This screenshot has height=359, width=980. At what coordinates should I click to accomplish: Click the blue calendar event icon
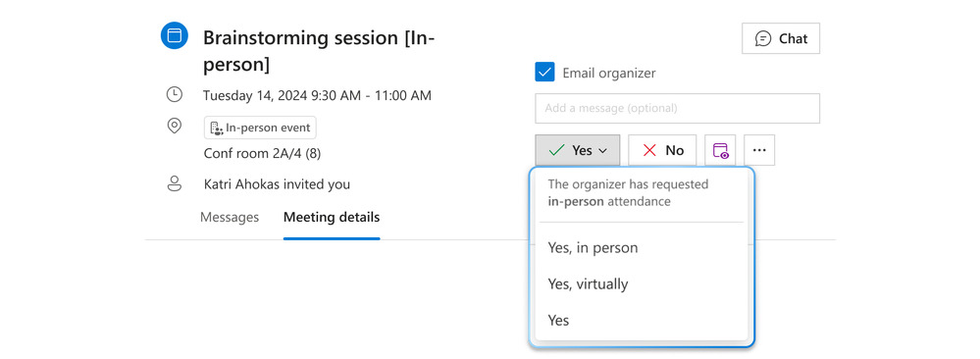[175, 35]
